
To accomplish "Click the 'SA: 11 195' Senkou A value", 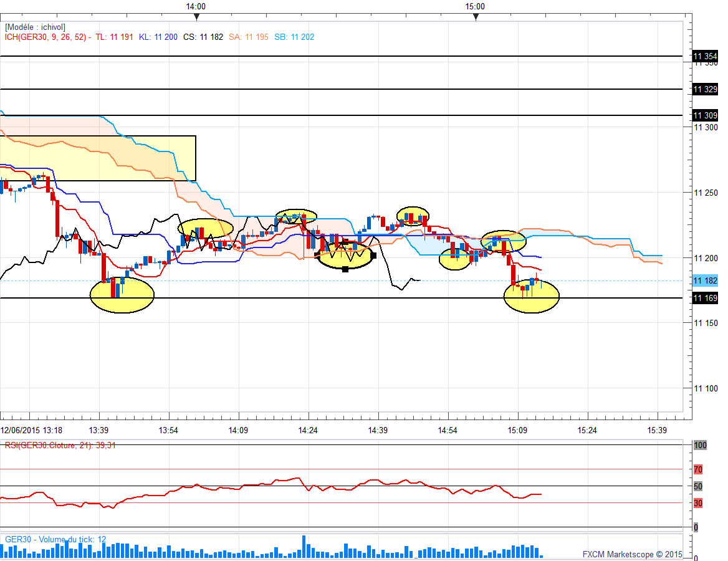I will click(x=249, y=37).
